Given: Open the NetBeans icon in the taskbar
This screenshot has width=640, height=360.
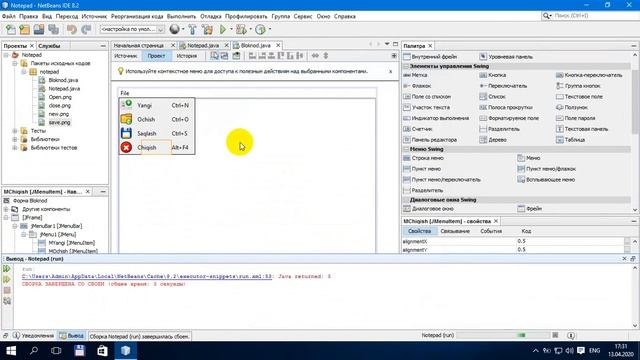Looking at the screenshot, I should [125, 351].
